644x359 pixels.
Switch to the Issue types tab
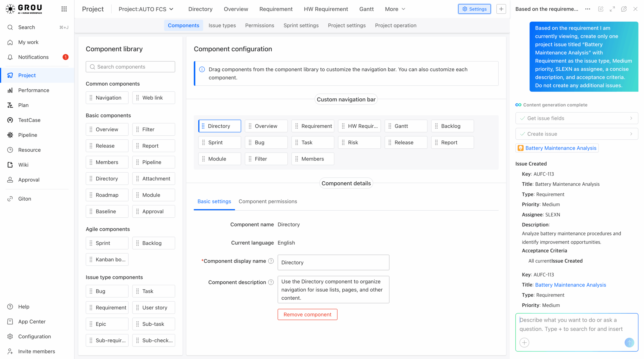point(222,25)
